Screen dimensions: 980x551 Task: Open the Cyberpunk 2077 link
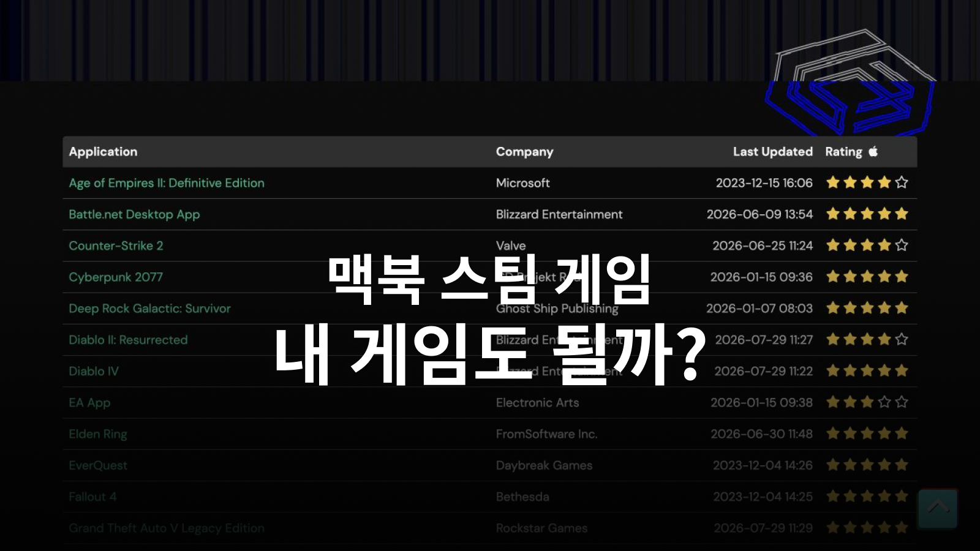[116, 277]
